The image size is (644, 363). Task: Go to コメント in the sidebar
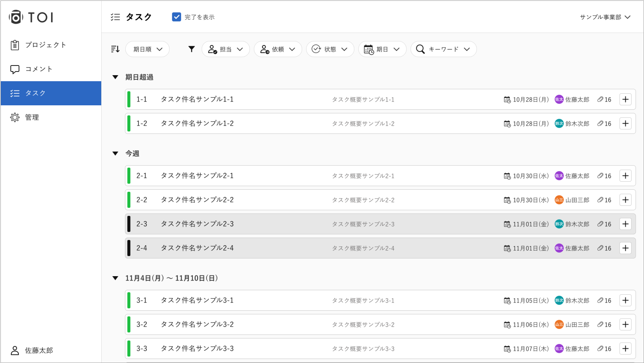(39, 69)
